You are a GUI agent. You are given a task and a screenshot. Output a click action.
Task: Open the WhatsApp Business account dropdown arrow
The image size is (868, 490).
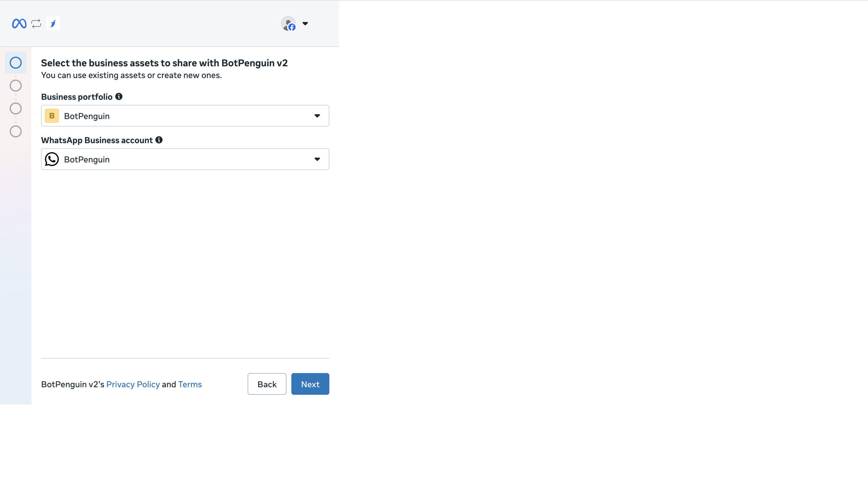317,159
